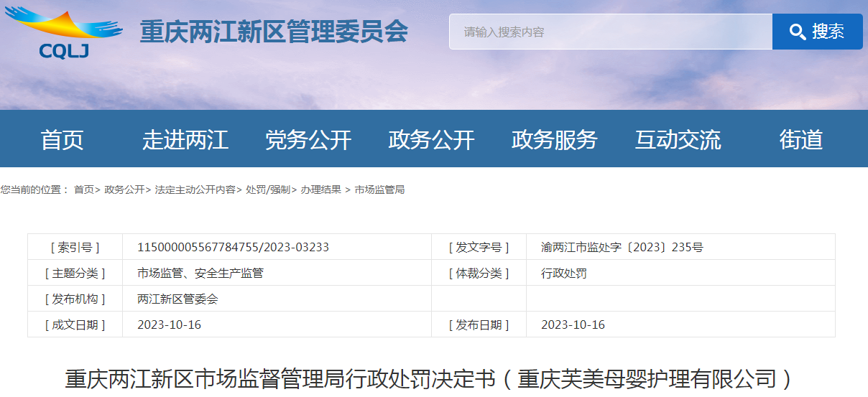Click the 处罚/强制 breadcrumb link
The image size is (868, 397).
click(x=267, y=190)
